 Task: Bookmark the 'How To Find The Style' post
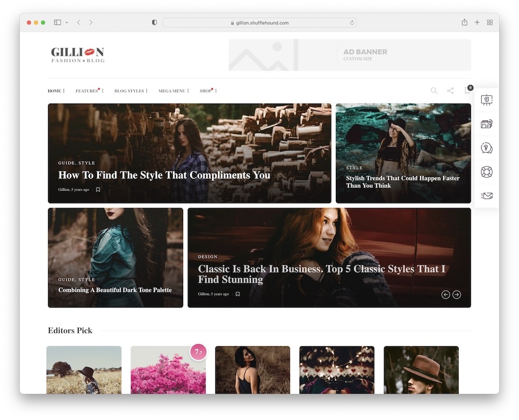tap(98, 190)
